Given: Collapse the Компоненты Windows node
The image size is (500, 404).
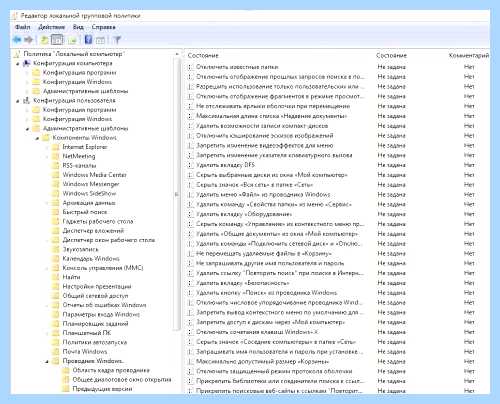Looking at the screenshot, I should pos(38,138).
